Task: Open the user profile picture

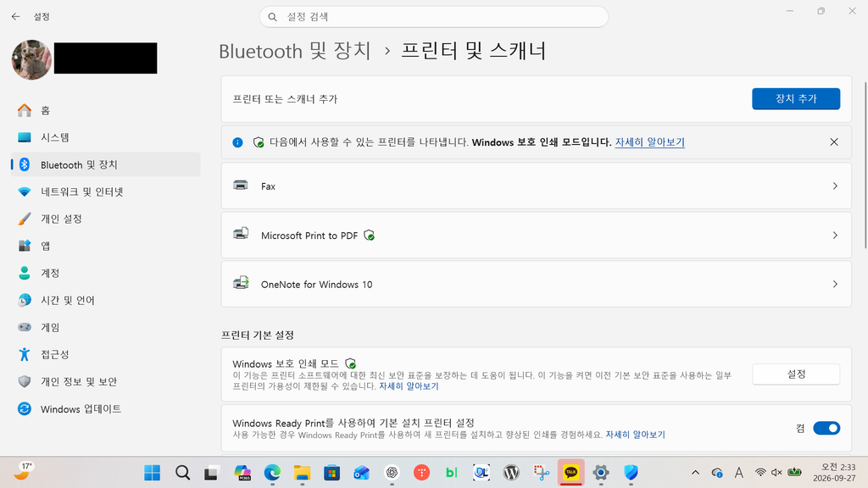Action: (31, 60)
